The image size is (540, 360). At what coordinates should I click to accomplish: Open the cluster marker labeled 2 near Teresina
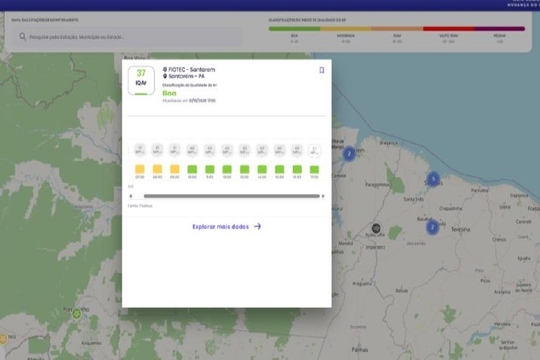[432, 227]
